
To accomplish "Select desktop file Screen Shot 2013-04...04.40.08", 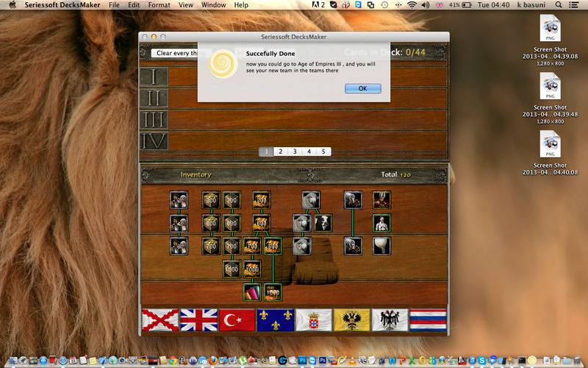I will 550,153.
